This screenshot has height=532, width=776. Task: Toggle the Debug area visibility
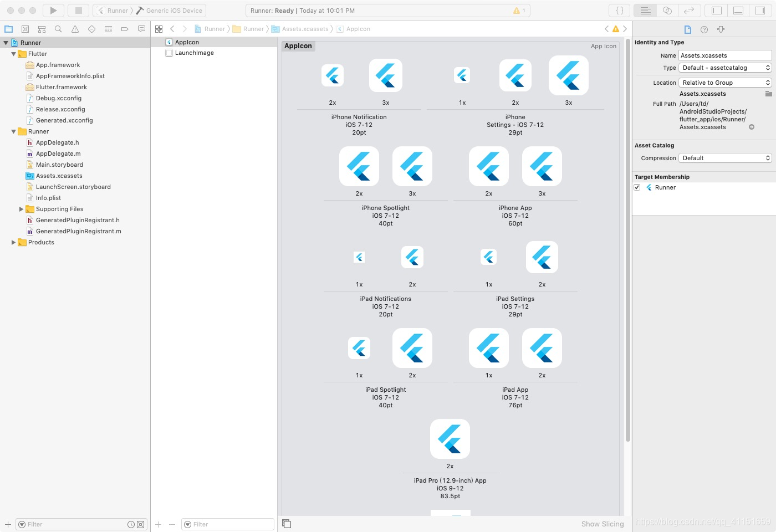coord(738,11)
